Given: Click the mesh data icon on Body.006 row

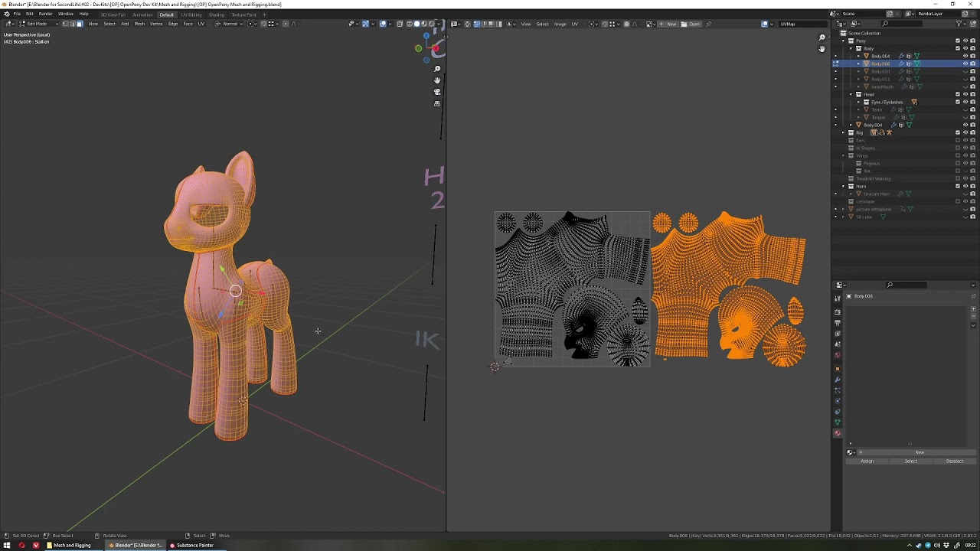Looking at the screenshot, I should tap(917, 64).
